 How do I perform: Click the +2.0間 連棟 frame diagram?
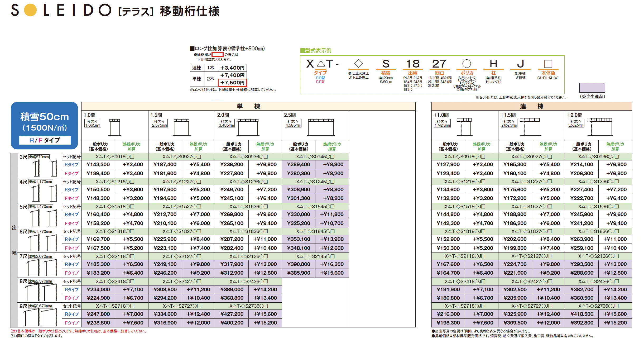[600, 127]
